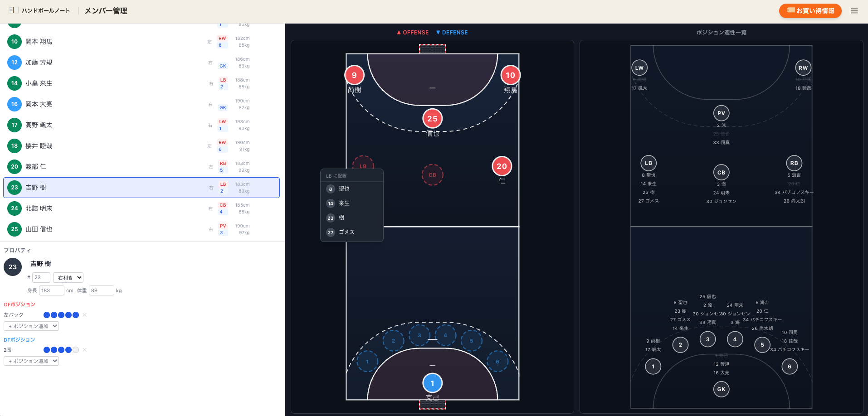The height and width of the screenshot is (416, 868).
Task: Select player row 12 加藤 芳規
Action: 141,63
